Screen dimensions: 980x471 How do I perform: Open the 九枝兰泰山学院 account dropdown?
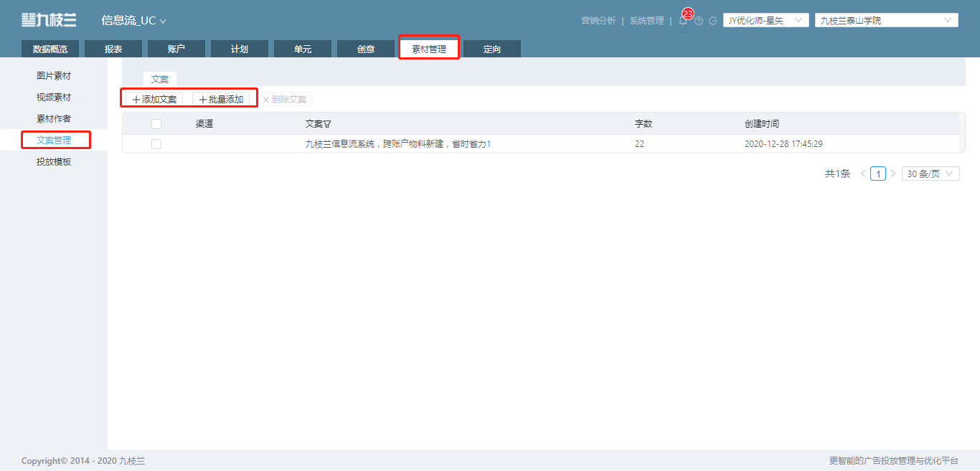pyautogui.click(x=887, y=20)
